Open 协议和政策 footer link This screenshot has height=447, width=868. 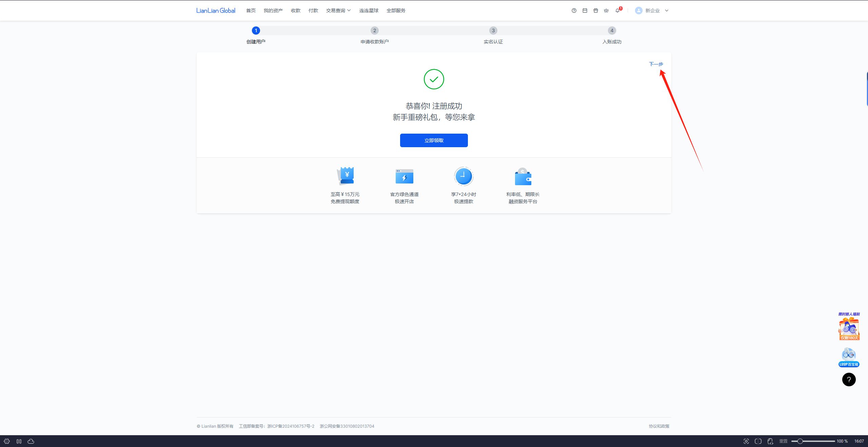coord(659,426)
